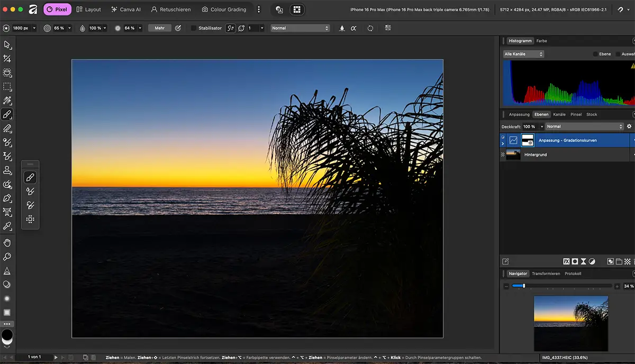Select the Hintergrund layer thumbnail
This screenshot has width=635, height=364.
(513, 154)
